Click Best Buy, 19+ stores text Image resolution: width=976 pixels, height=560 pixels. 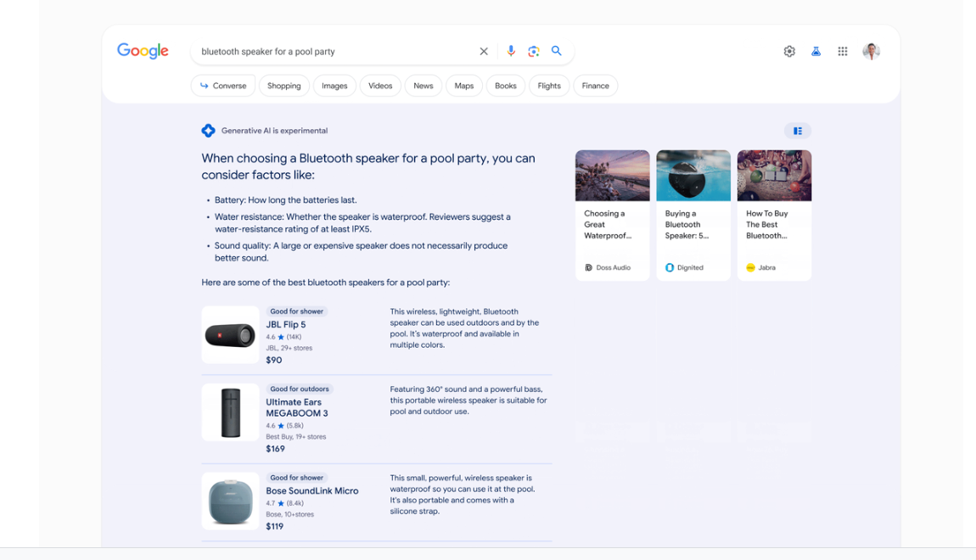pos(295,437)
